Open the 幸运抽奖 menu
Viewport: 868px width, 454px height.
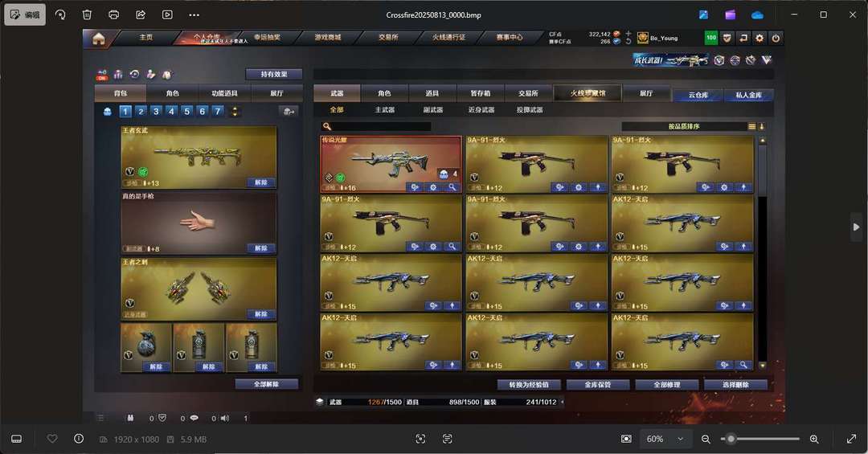(x=268, y=37)
